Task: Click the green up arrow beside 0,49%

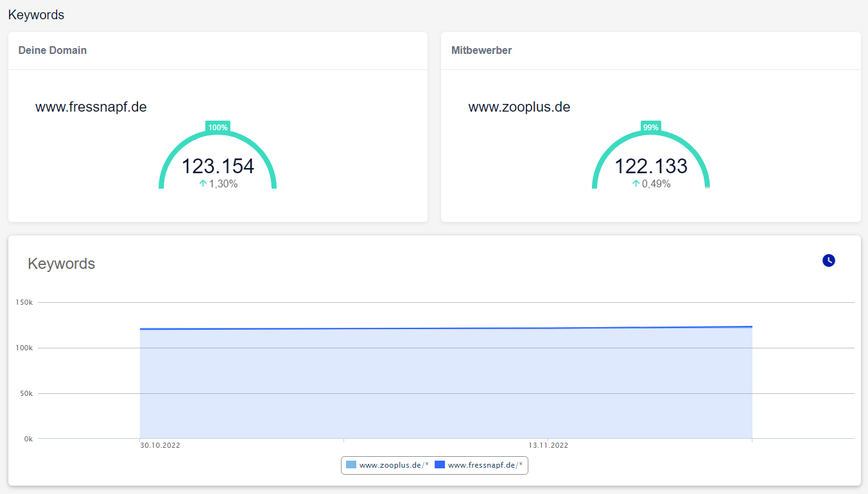Action: pos(636,184)
